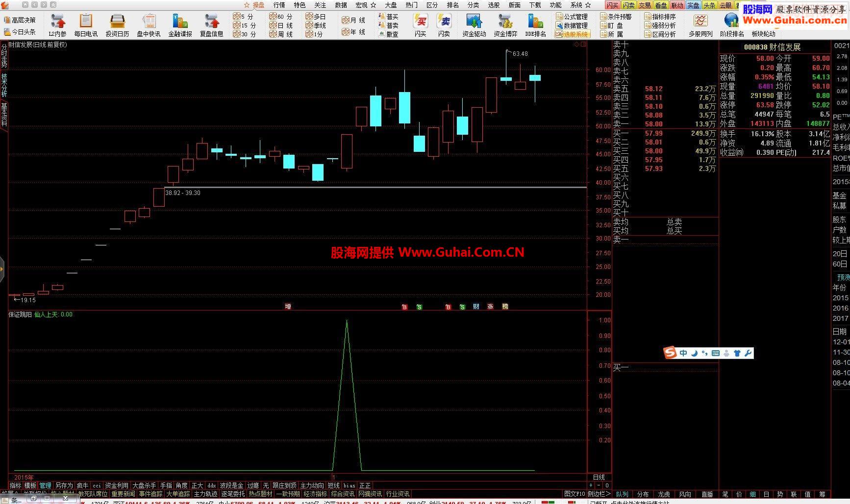Screen dimensions: 850x504
Task: Open the 重要新闻 bottom tab
Action: point(123,494)
